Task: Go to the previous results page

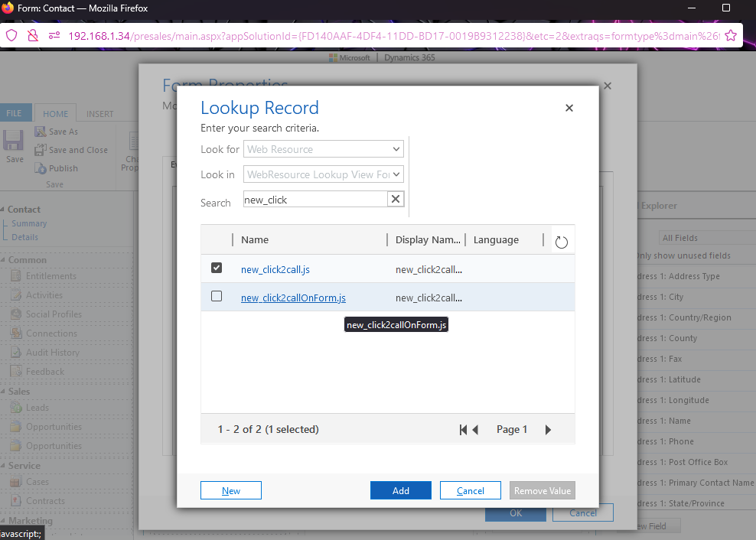Action: pos(476,430)
